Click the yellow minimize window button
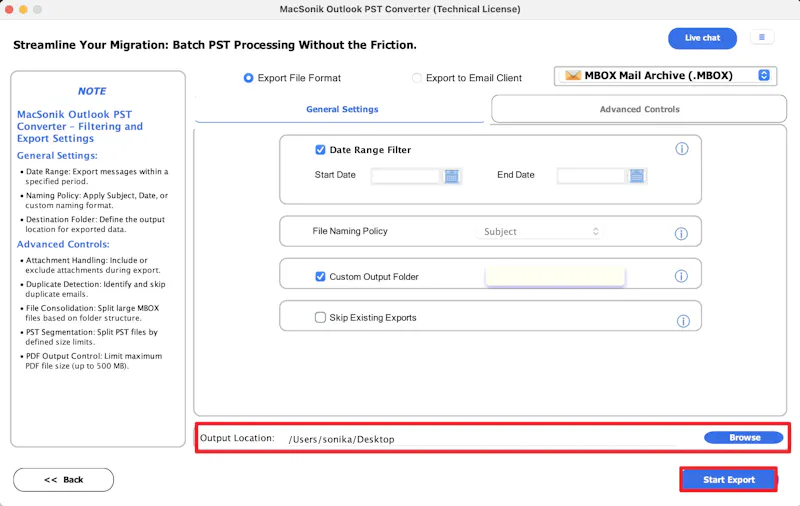Image resolution: width=800 pixels, height=506 pixels. point(23,9)
